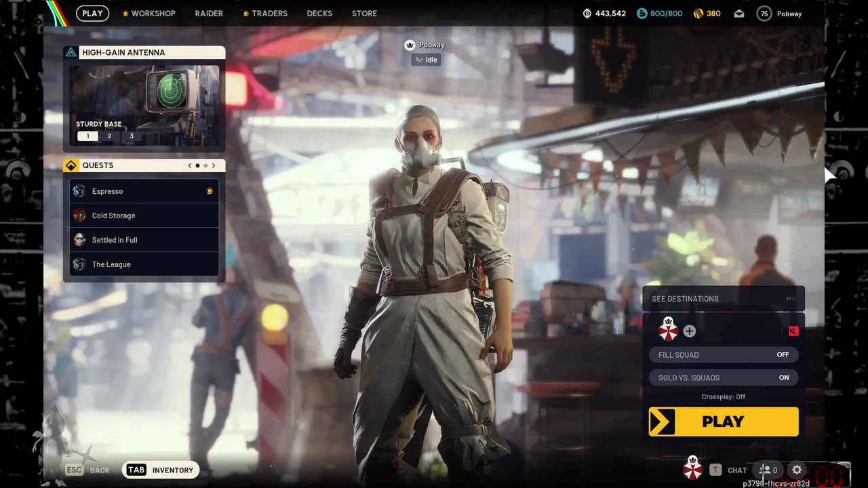Open the Store tab
The height and width of the screenshot is (488, 868).
(364, 14)
